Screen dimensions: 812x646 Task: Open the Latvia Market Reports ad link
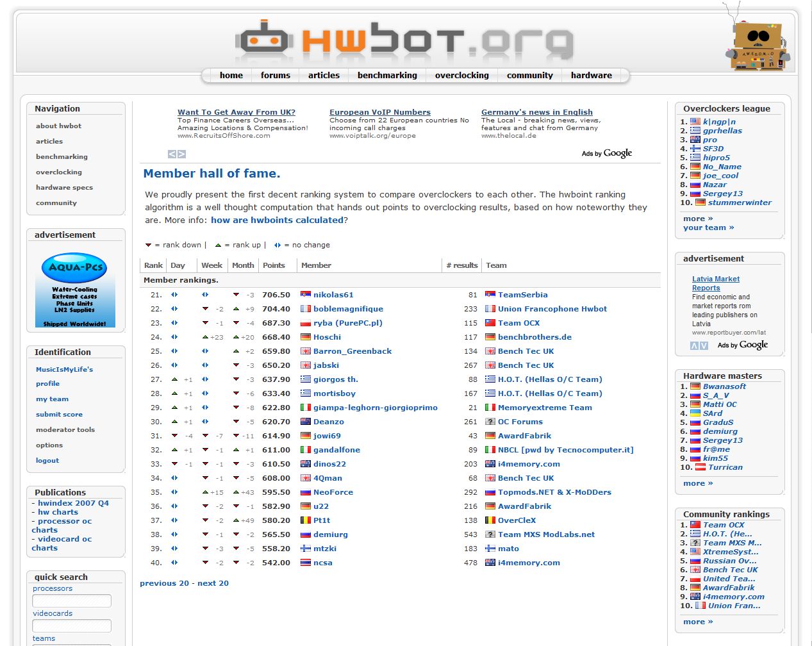click(716, 283)
